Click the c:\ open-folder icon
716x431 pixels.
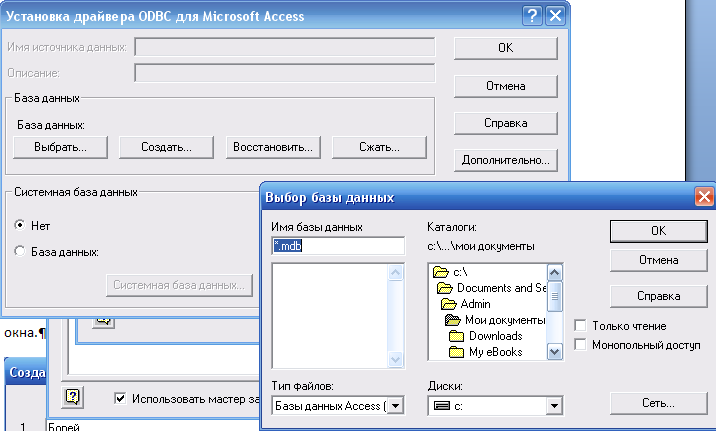[441, 272]
